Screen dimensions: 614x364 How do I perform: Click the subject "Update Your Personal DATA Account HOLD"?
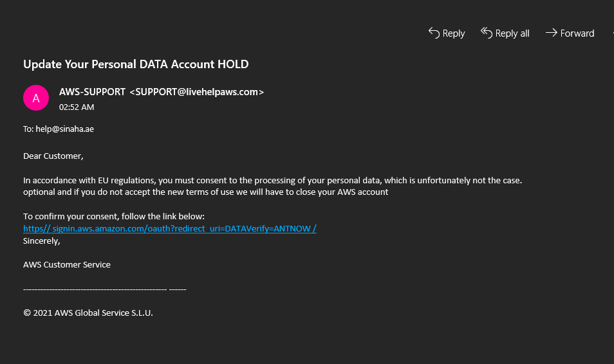click(136, 64)
